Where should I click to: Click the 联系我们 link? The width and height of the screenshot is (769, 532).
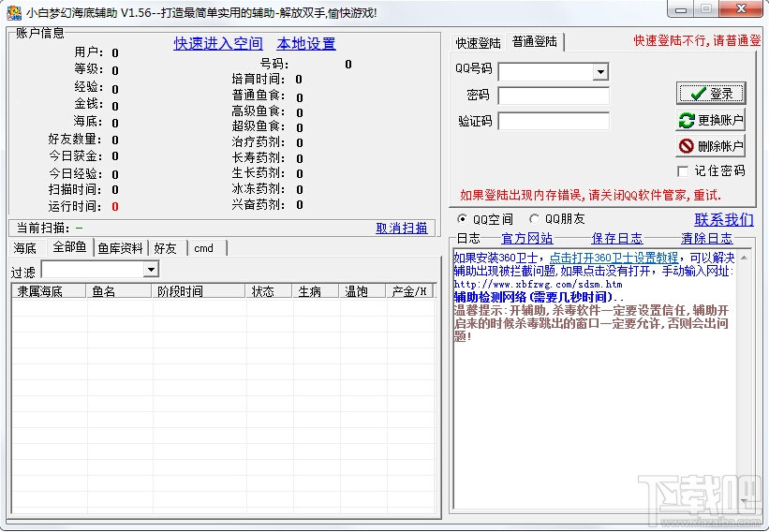pyautogui.click(x=724, y=219)
